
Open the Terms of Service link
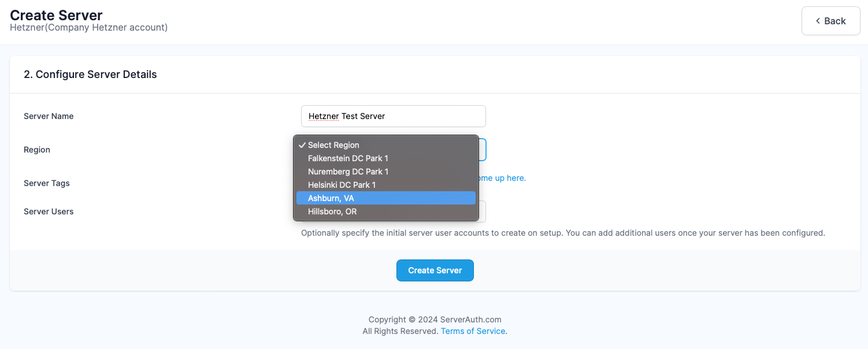473,331
